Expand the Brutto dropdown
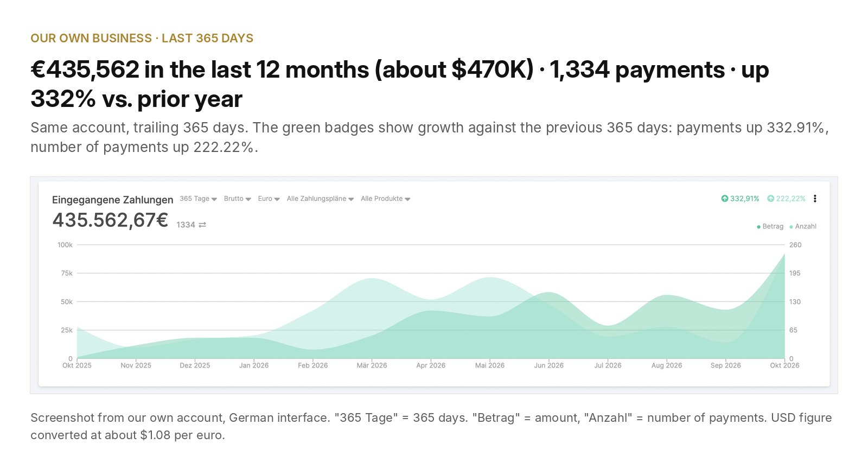 (x=237, y=199)
